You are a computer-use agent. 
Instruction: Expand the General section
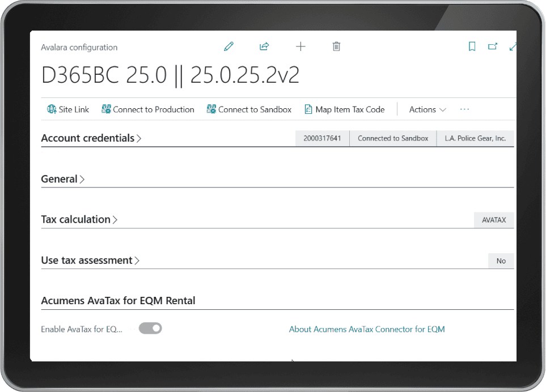tap(63, 179)
